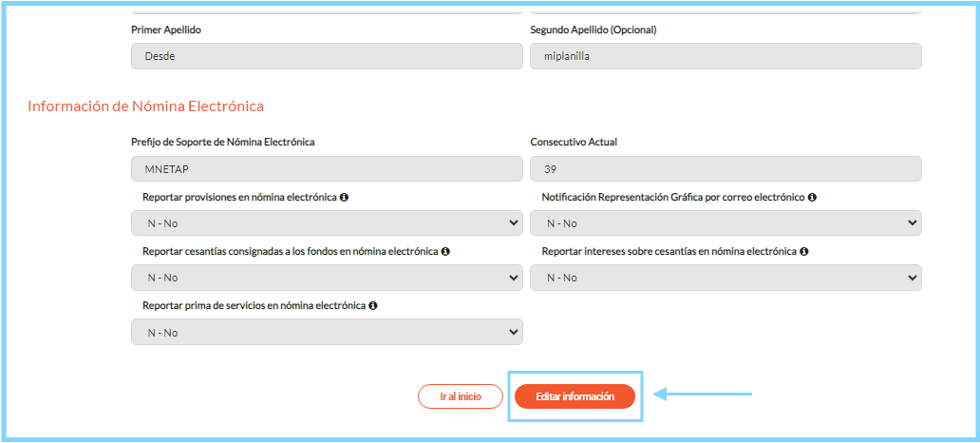Select the Segundo Apellido field with miplanilla
Screen dimensions: 980x443
pos(726,56)
